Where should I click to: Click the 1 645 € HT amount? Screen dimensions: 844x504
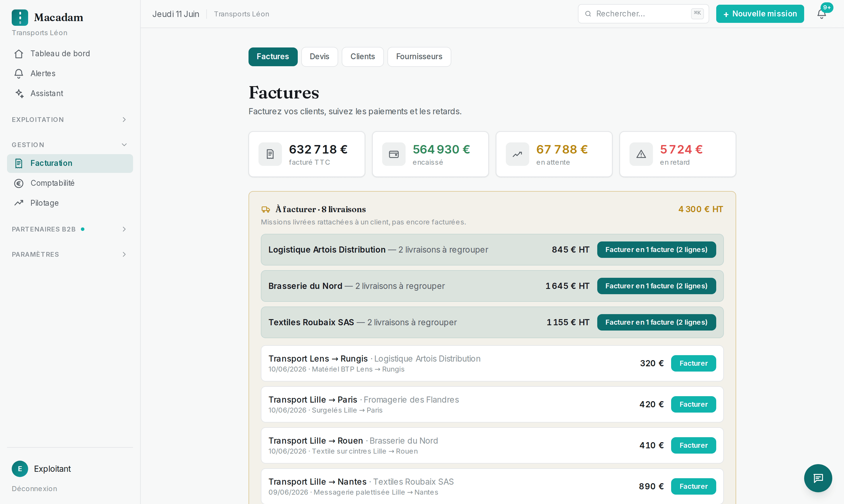coord(567,286)
